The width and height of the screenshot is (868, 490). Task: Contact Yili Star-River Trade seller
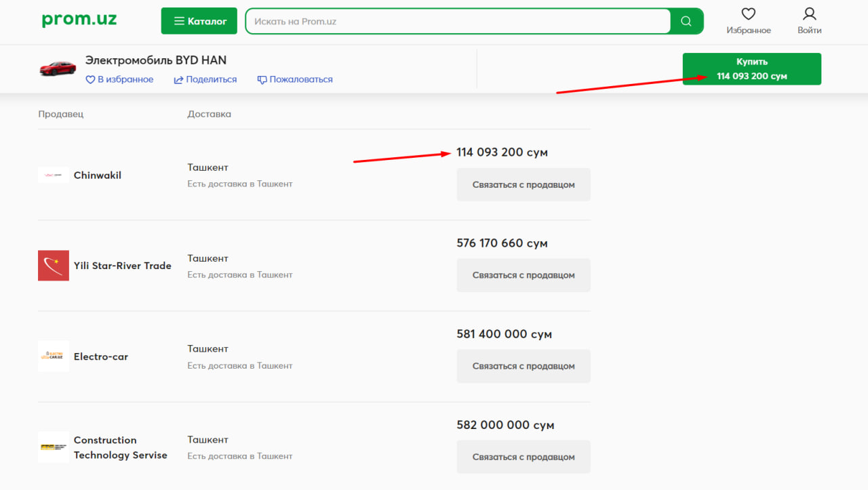click(x=523, y=275)
